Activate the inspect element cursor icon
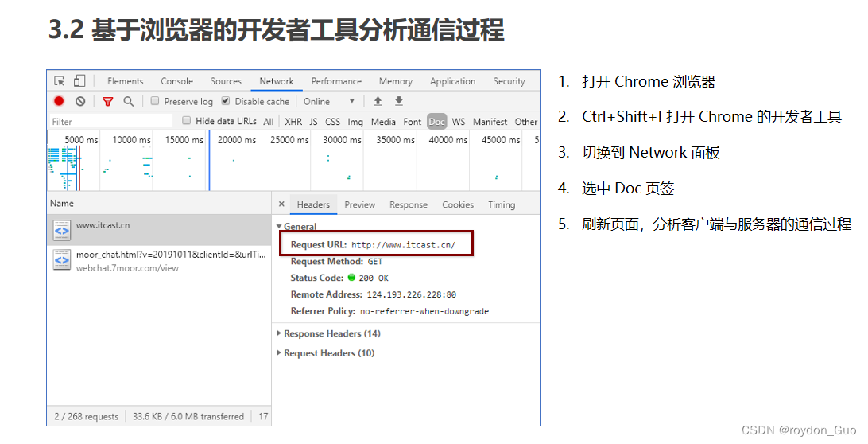 click(60, 81)
